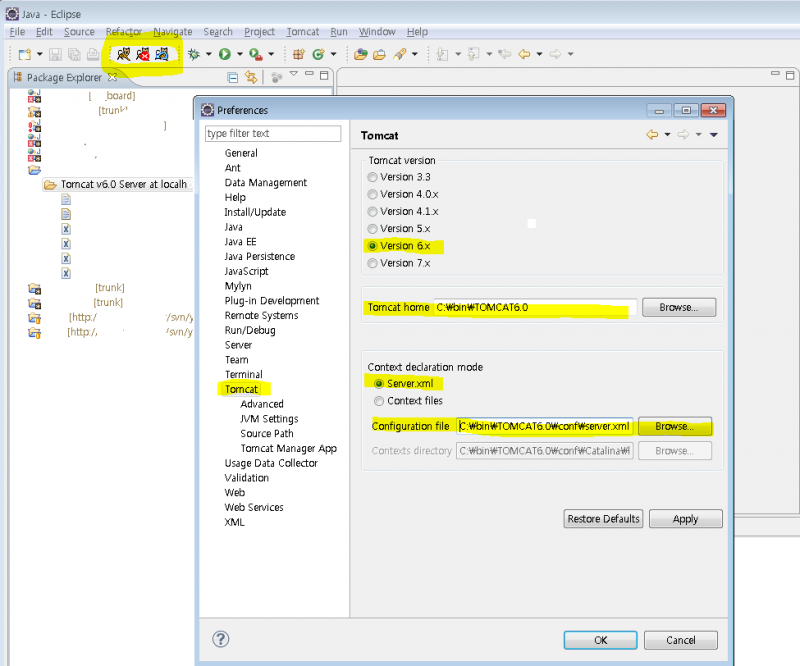Select the Context files declaration mode
The image size is (800, 666).
379,400
